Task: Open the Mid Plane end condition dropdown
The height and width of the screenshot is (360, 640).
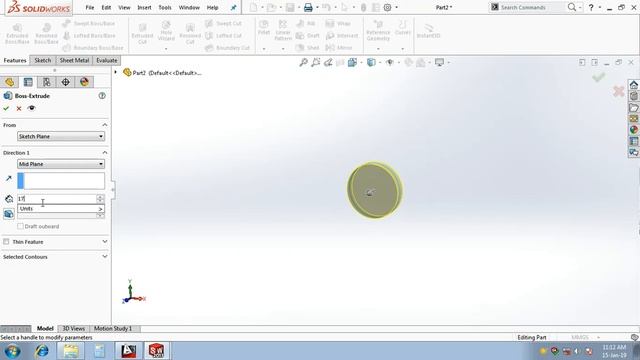Action: coord(61,164)
